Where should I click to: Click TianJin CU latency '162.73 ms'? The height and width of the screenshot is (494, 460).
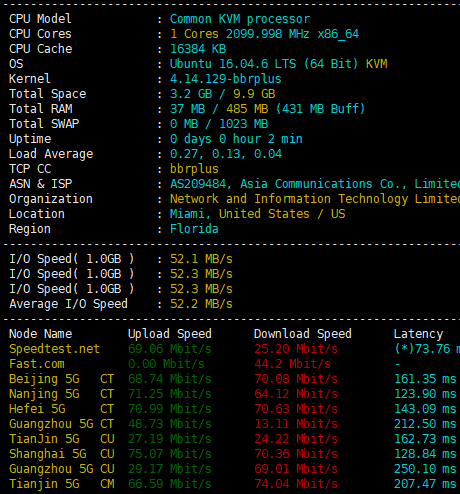coord(425,439)
